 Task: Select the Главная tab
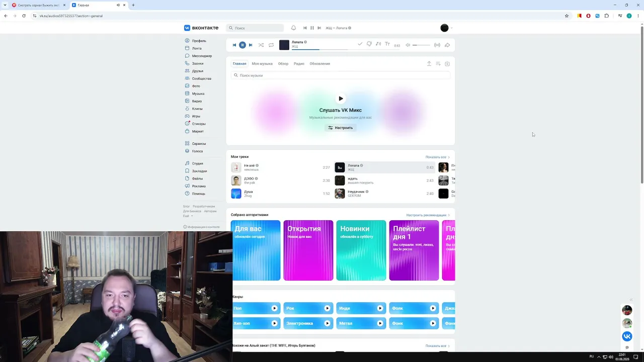click(239, 64)
